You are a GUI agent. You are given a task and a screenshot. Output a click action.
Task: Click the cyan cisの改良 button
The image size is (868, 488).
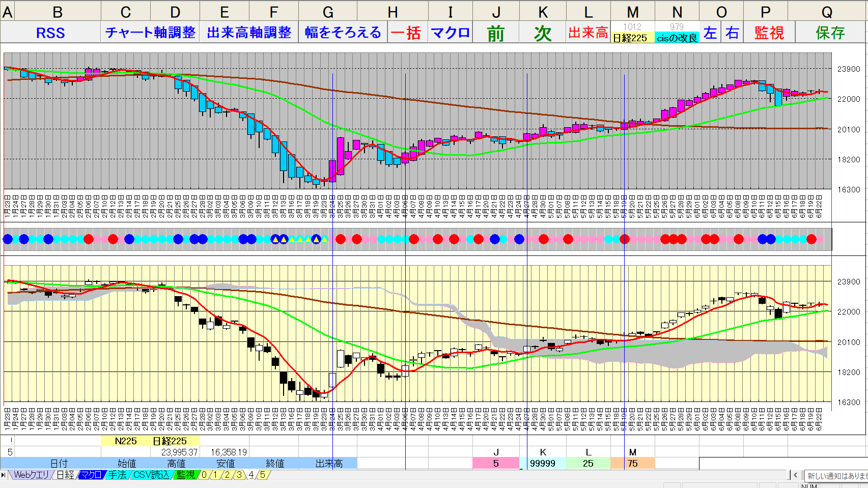[677, 38]
